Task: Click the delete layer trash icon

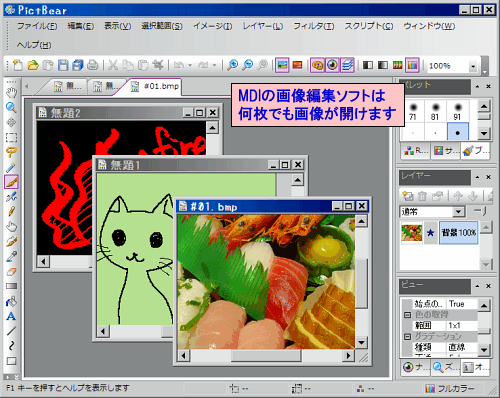Action: [422, 196]
